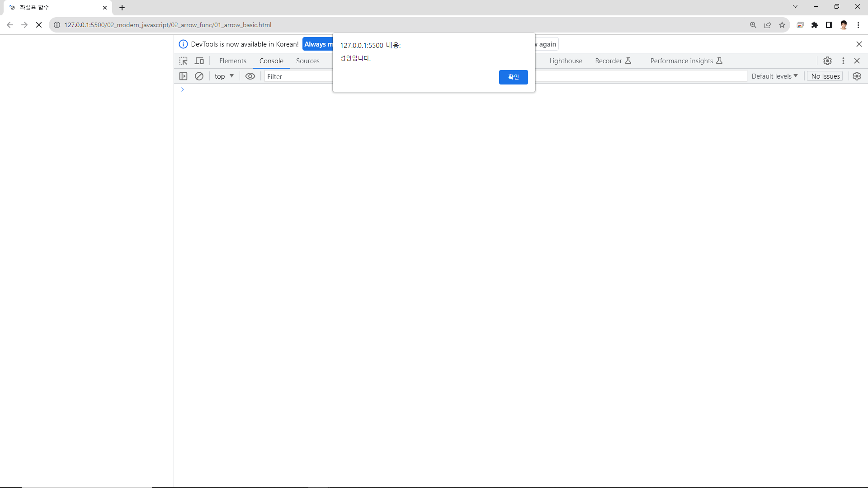Image resolution: width=868 pixels, height=488 pixels.
Task: Open Chrome extensions puzzle icon
Action: pyautogui.click(x=815, y=25)
